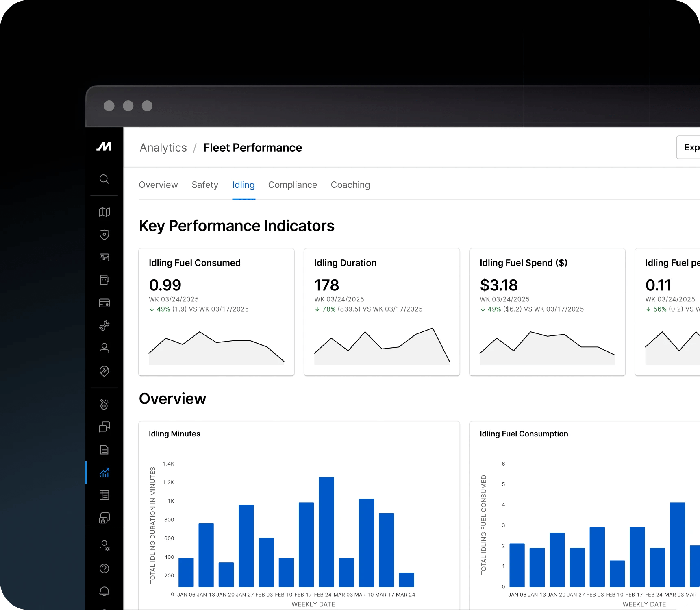700x610 pixels.
Task: Open the messages chat icon in the sidebar
Action: coord(104,427)
